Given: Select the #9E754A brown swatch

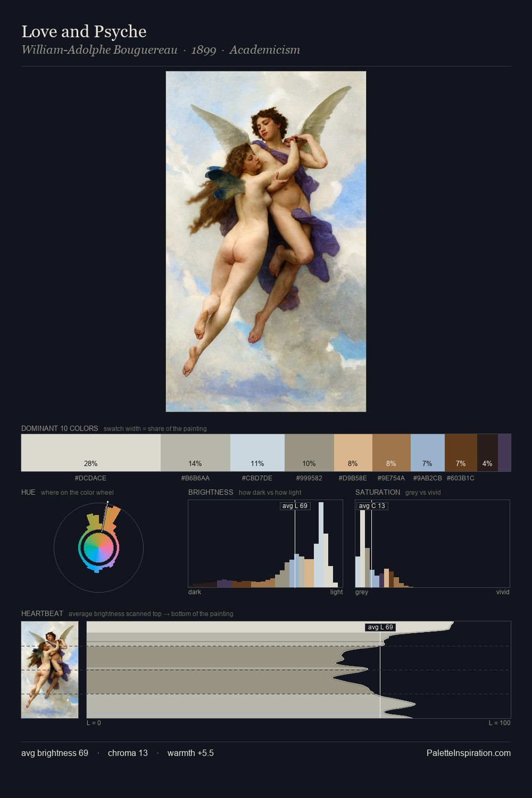Looking at the screenshot, I should 392,453.
